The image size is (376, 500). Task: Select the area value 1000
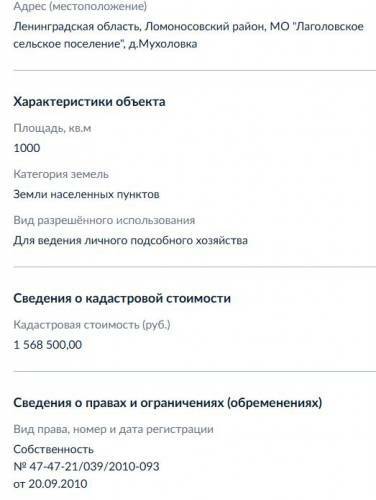[x=27, y=148]
